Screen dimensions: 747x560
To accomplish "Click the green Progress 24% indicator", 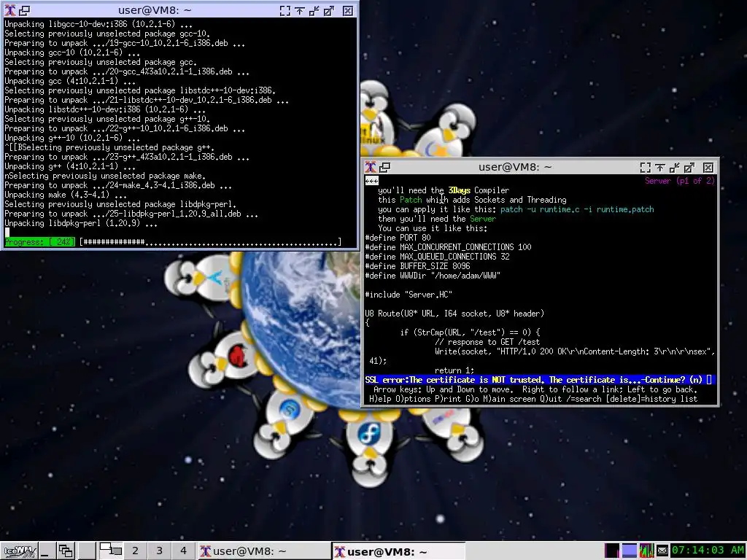I will [x=39, y=242].
